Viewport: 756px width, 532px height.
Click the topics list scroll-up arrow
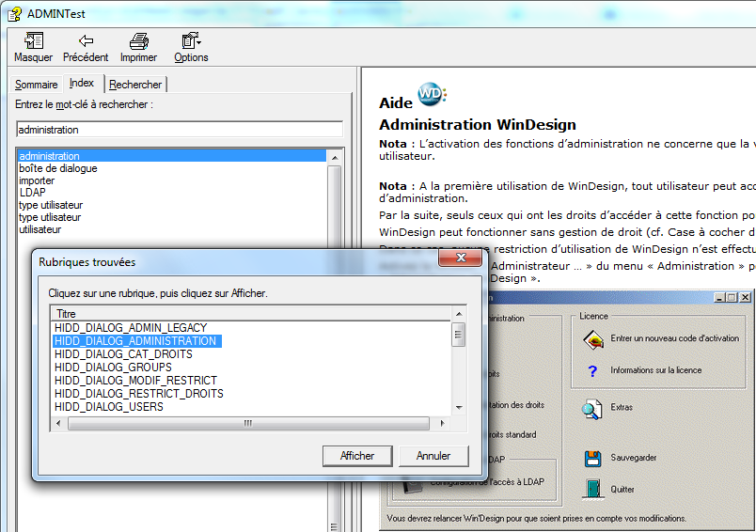[459, 314]
